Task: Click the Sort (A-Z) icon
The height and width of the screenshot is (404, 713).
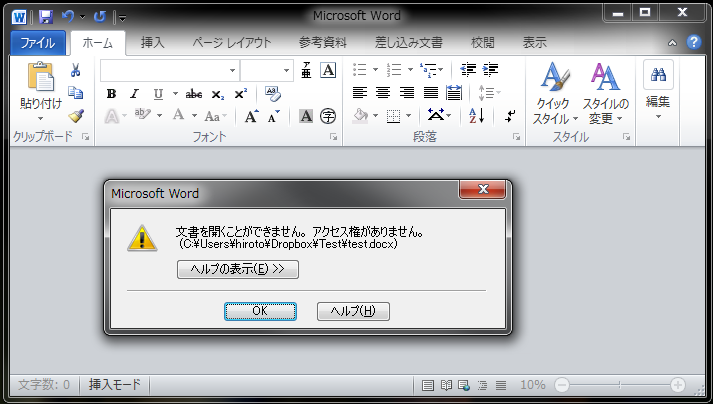Action: (477, 116)
